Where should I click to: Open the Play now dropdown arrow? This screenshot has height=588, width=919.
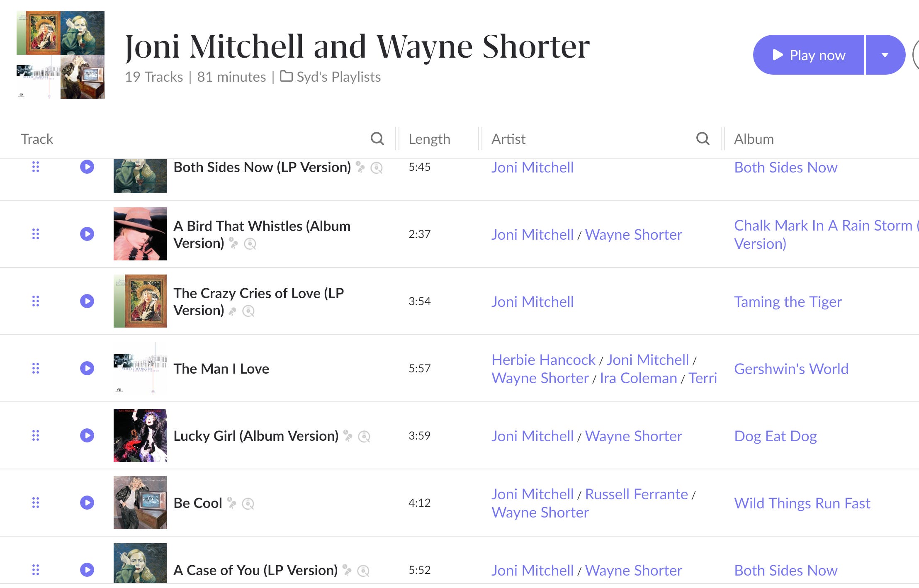885,55
